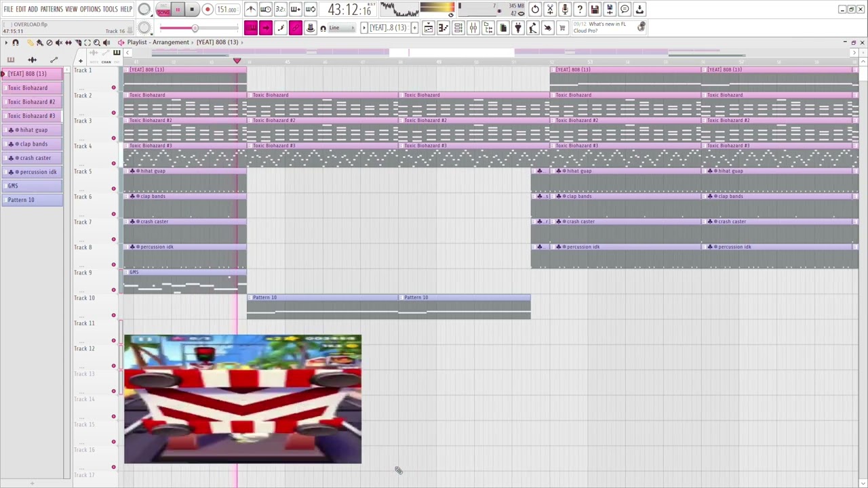
Task: Select Toxic Biohazard #2 in pattern list
Action: (x=32, y=102)
